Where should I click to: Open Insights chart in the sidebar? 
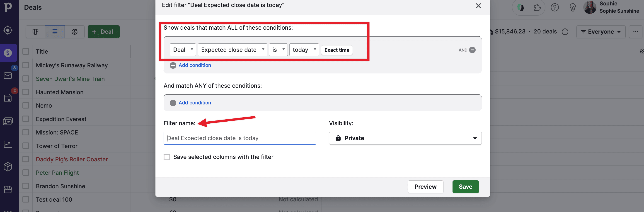pos(8,144)
